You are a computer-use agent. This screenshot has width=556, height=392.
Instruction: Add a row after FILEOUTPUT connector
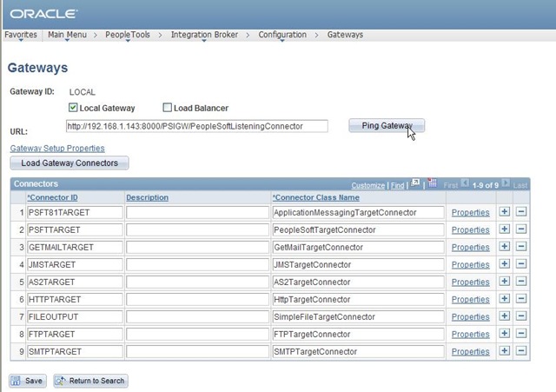pyautogui.click(x=504, y=316)
